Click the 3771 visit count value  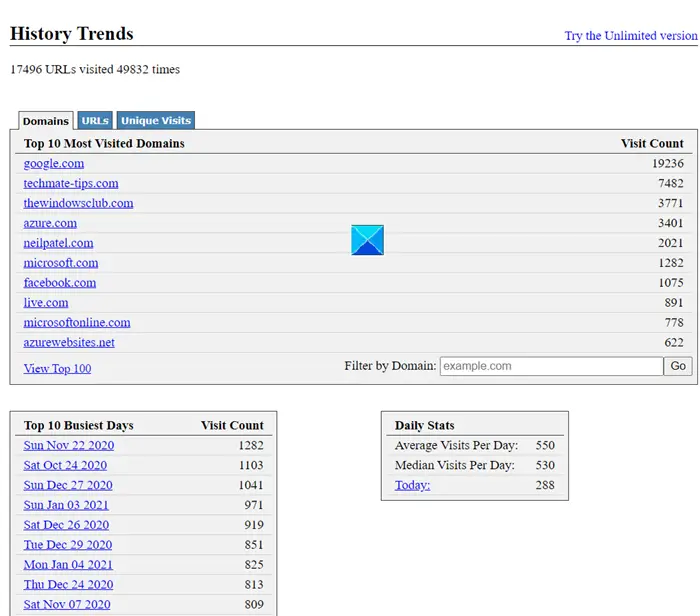[x=671, y=203]
